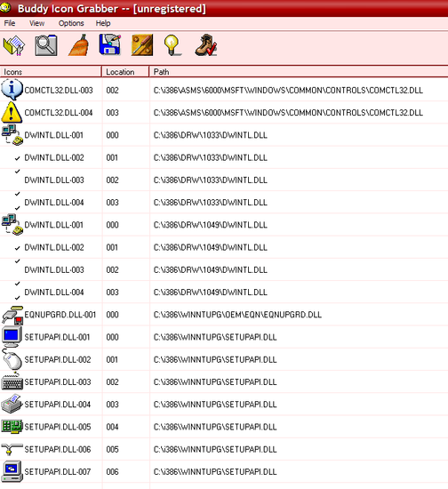Open the View menu
This screenshot has width=448, height=489.
(x=36, y=23)
